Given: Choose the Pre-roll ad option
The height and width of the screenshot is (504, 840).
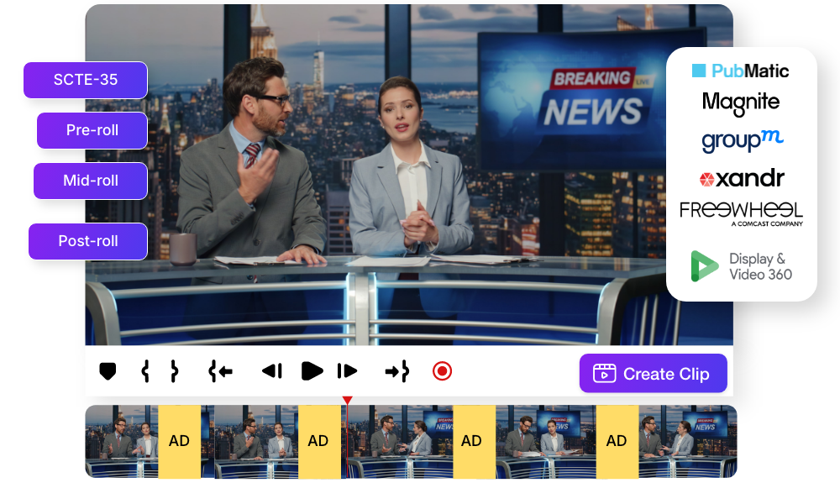Looking at the screenshot, I should (x=92, y=131).
